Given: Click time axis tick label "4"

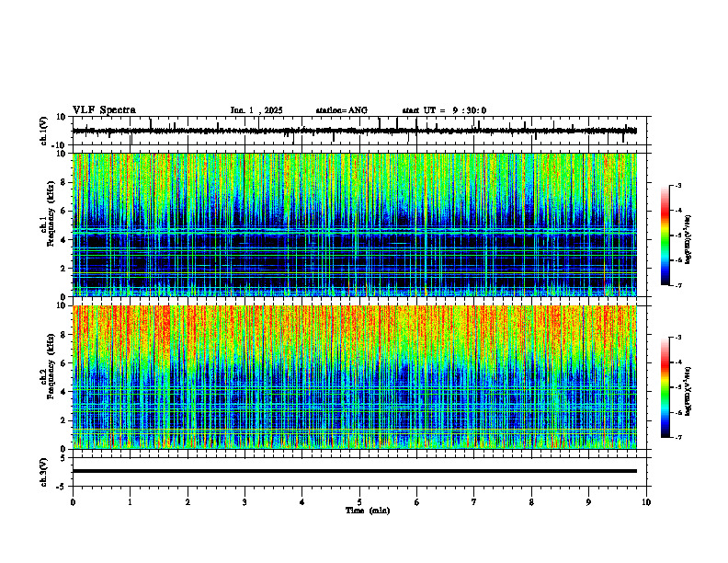Looking at the screenshot, I should (x=302, y=502).
